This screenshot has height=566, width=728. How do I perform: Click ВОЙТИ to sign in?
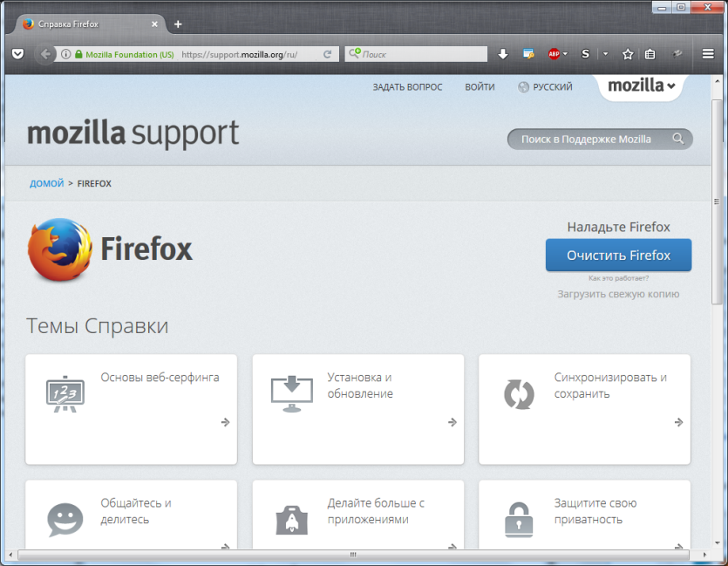pos(480,87)
